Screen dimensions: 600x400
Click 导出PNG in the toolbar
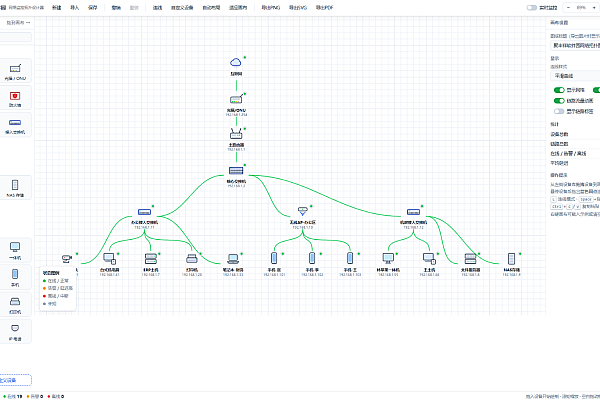tap(271, 8)
